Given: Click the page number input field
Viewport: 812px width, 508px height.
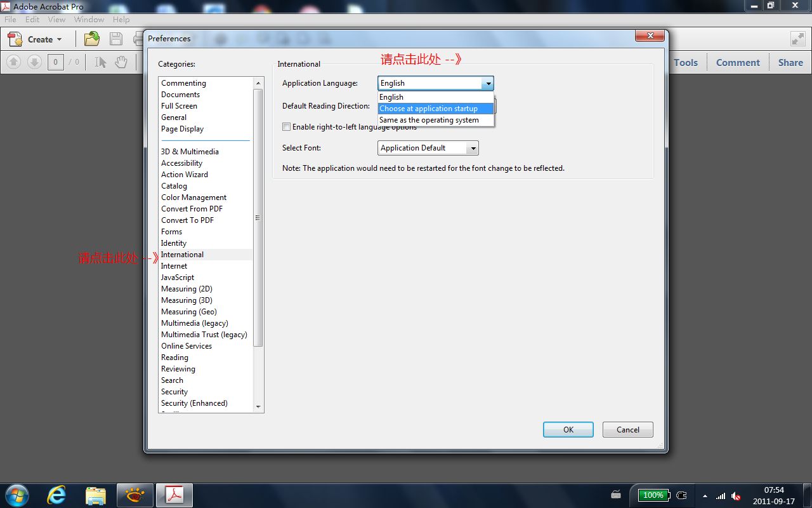Looking at the screenshot, I should [x=55, y=62].
